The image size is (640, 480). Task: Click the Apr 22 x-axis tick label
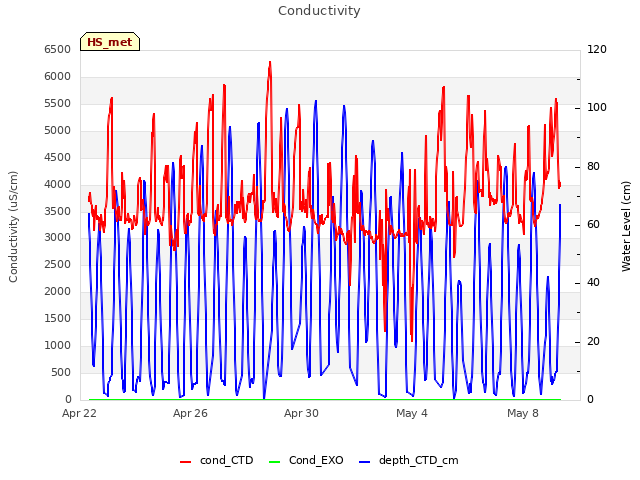pyautogui.click(x=79, y=413)
